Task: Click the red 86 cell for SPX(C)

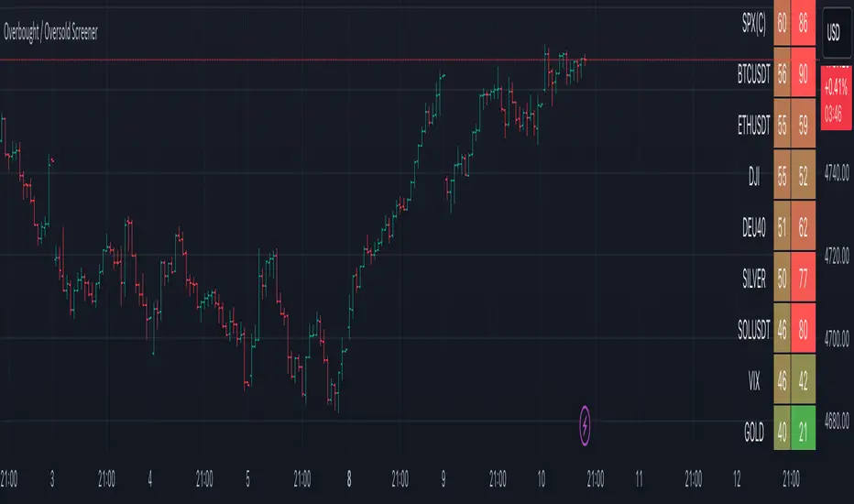Action: point(804,26)
